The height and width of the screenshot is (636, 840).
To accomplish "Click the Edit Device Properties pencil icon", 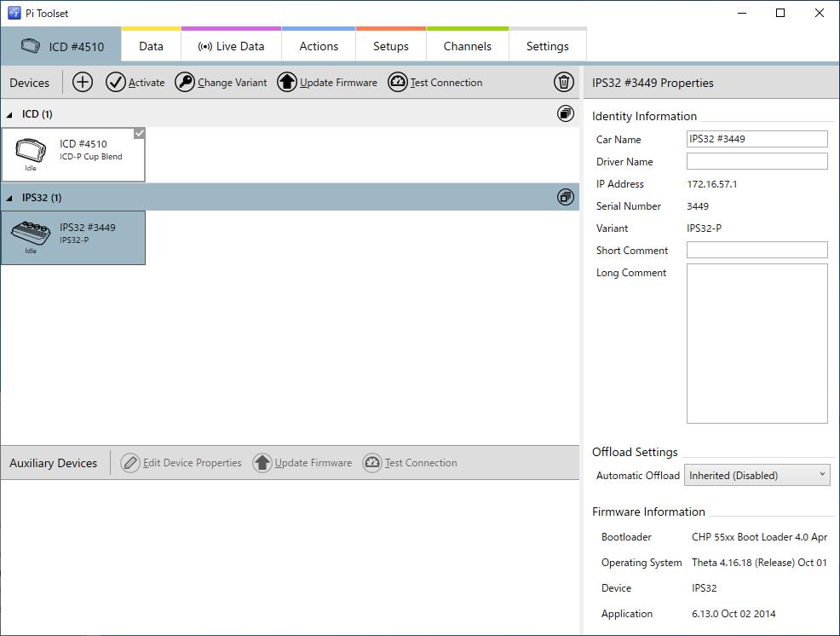I will pyautogui.click(x=130, y=462).
